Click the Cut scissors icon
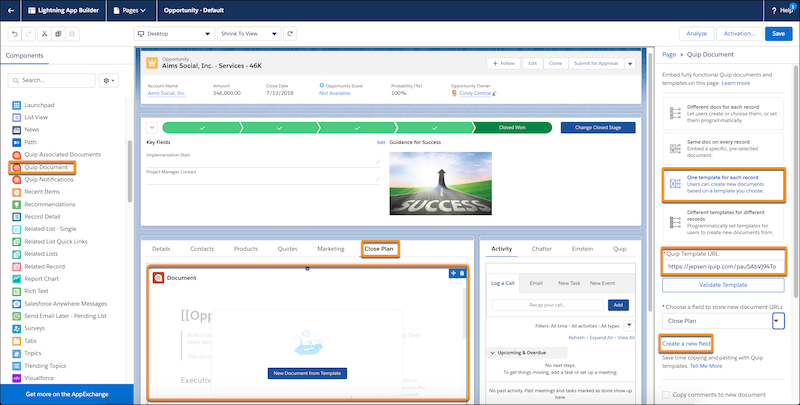The height and width of the screenshot is (405, 800). coord(44,34)
